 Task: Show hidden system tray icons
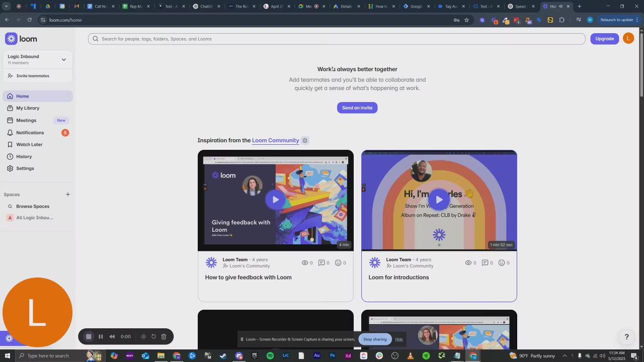click(x=565, y=356)
